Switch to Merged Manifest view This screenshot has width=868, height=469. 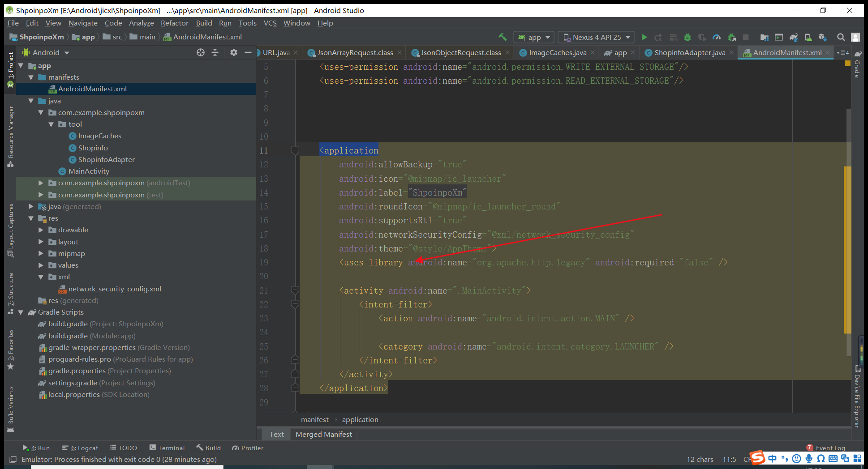[324, 435]
